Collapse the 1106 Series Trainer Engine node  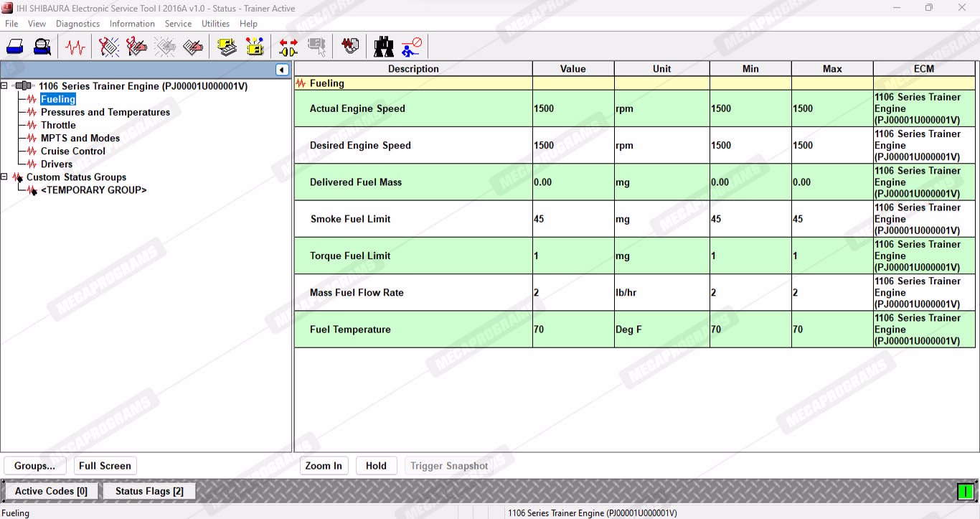tap(5, 86)
